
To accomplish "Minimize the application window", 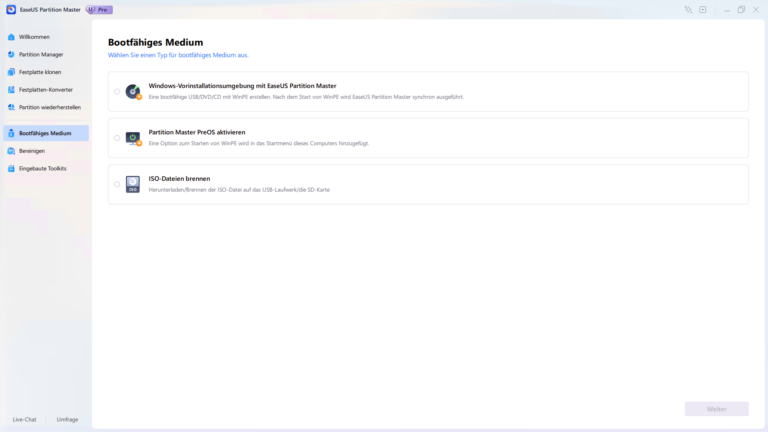I will [727, 10].
